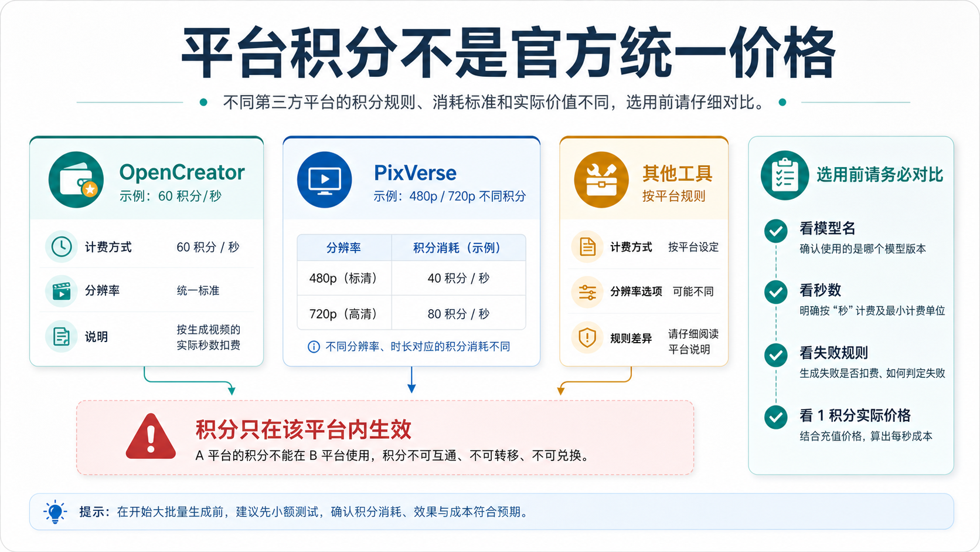Click the 40 积分 / 秒 cell
This screenshot has width=980, height=552.
click(458, 278)
